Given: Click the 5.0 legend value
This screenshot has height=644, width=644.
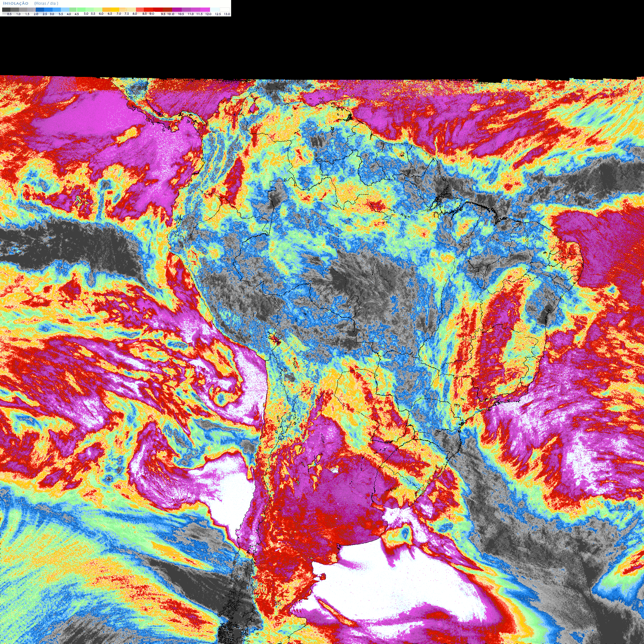Looking at the screenshot, I should coord(86,14).
